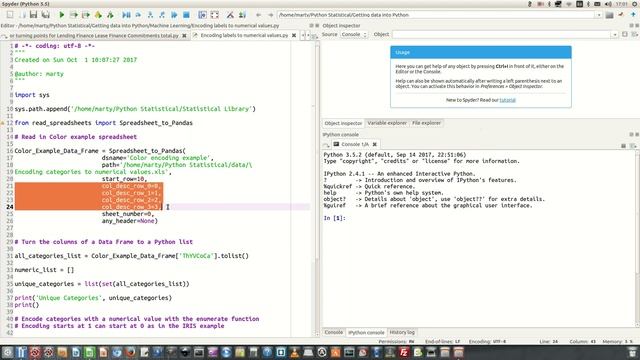Viewport: 640px width, 360px height.
Task: Click the Debug file icon
Action: click(x=126, y=15)
